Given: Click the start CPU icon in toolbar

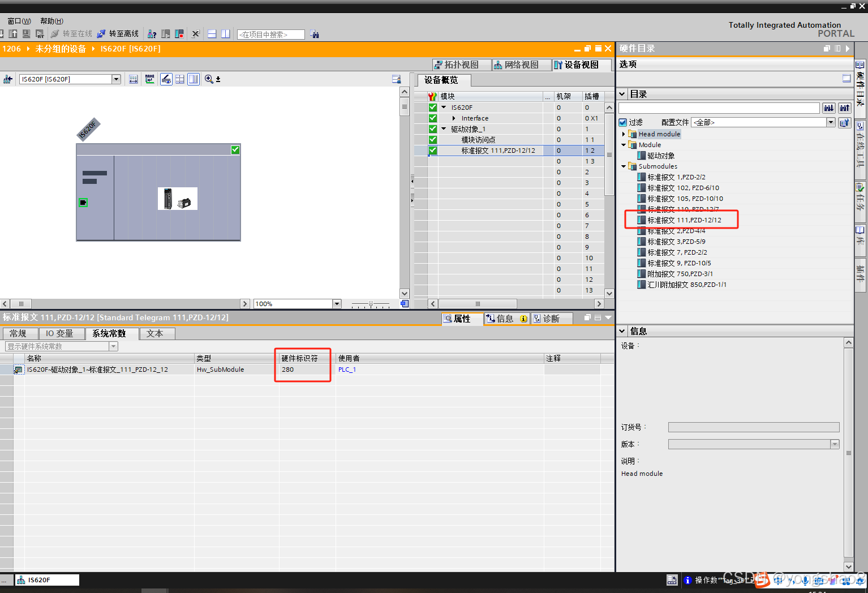Looking at the screenshot, I should 166,34.
